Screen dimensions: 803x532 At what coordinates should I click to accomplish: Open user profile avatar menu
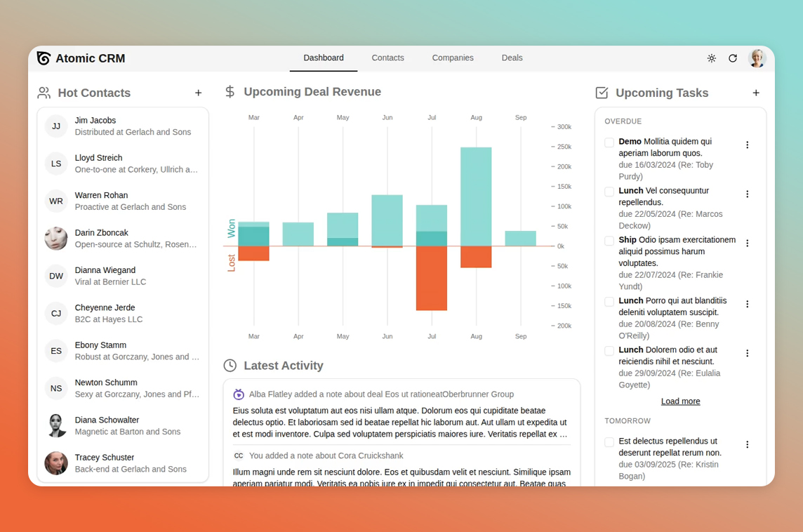757,58
